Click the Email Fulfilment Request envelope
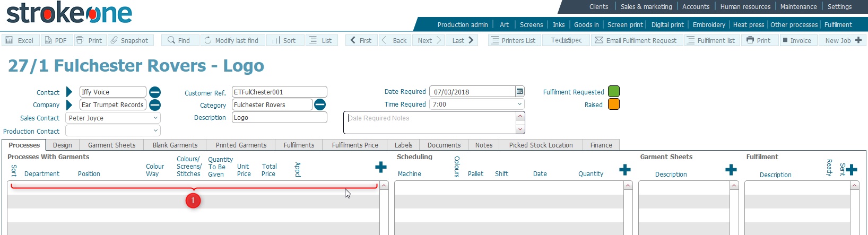 (599, 40)
